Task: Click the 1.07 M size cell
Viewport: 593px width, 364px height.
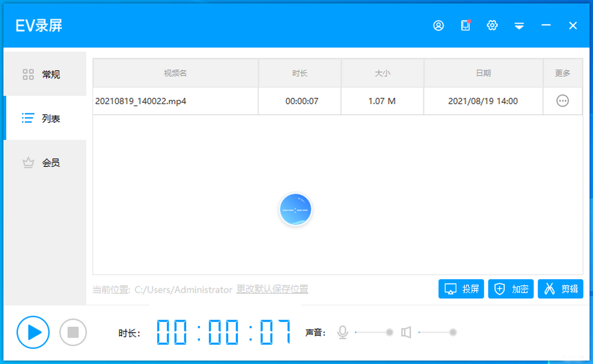Action: (x=382, y=101)
